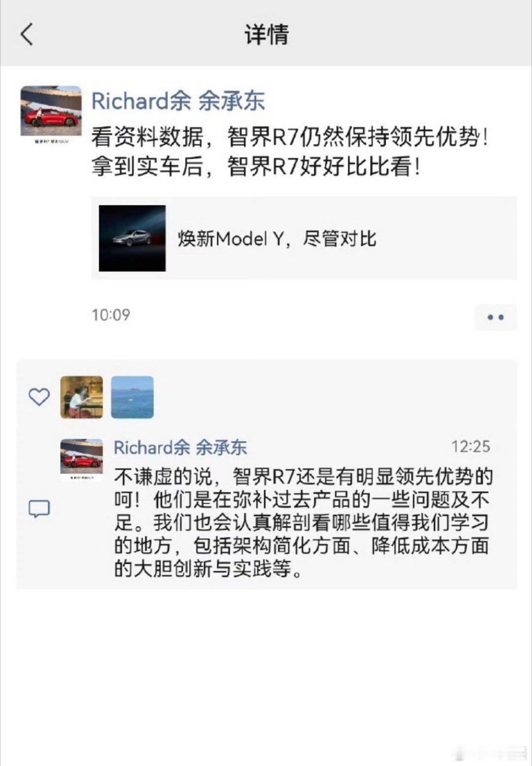Tap the 10:09 post timestamp
Viewport: 532px width, 766px height.
tap(111, 314)
